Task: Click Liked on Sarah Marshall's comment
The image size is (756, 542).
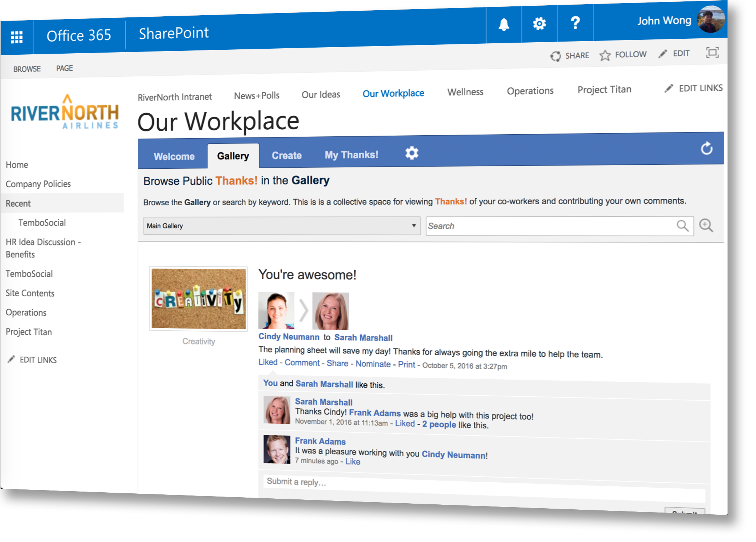Action: tap(405, 424)
